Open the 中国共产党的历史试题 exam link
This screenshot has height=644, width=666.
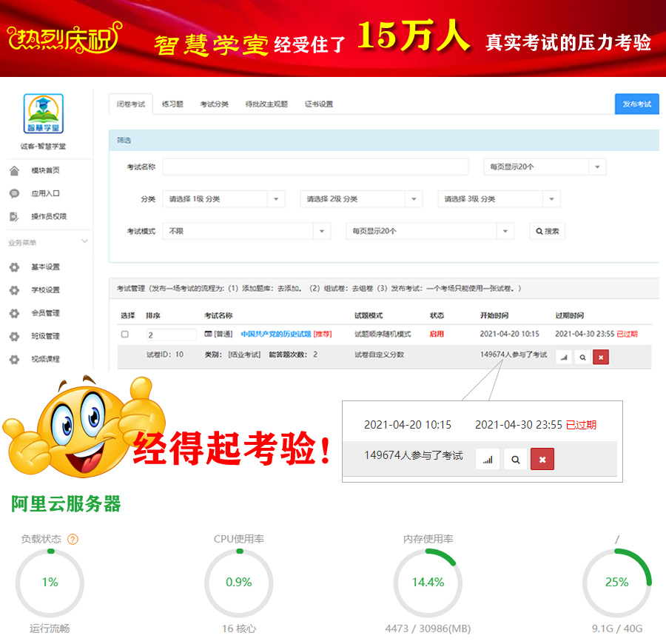click(276, 335)
